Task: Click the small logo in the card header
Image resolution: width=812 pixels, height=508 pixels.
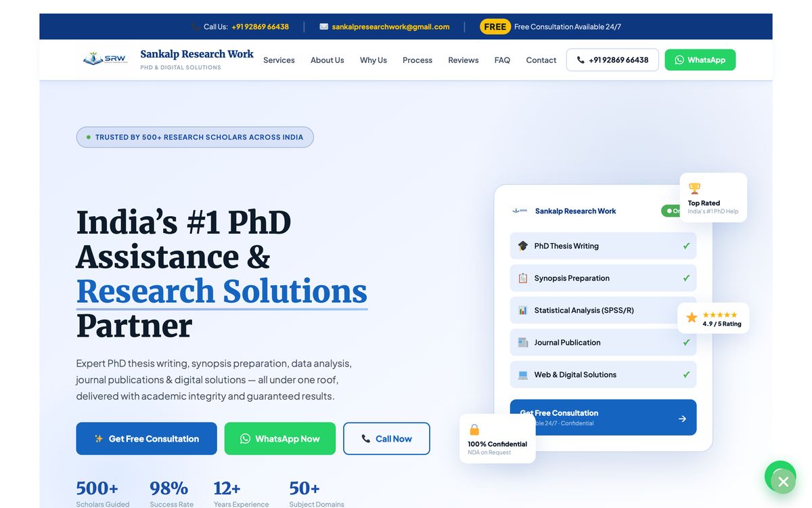Action: coord(520,211)
